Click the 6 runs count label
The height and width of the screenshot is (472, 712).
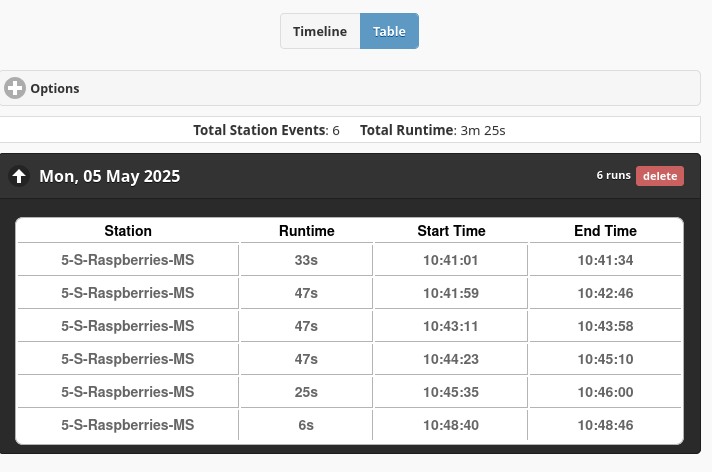point(613,175)
